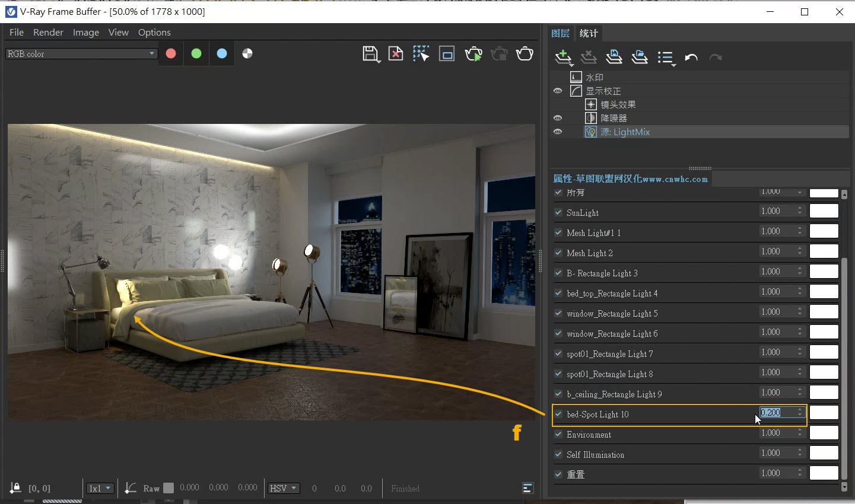Toggle the region render frame icon
Screen dimensions: 855x504
(447, 54)
